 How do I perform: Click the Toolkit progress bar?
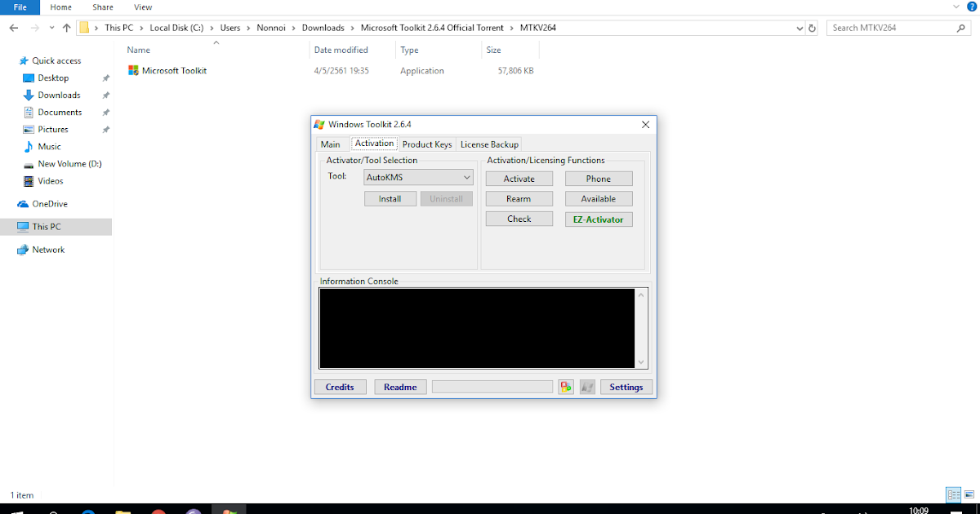tap(492, 387)
